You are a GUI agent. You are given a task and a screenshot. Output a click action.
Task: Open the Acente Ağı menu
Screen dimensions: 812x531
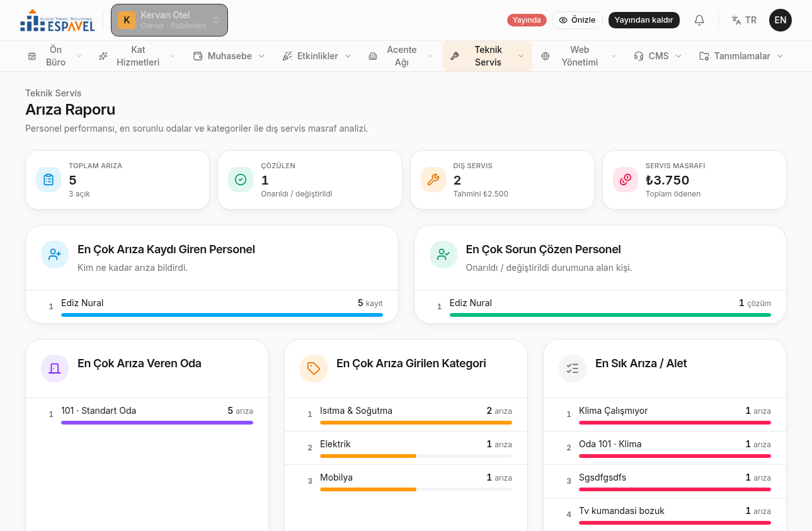pyautogui.click(x=401, y=56)
